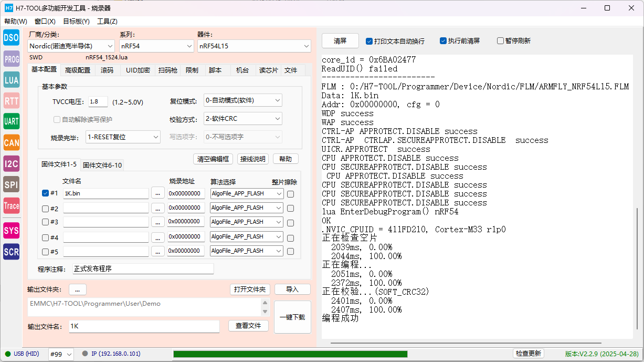The width and height of the screenshot is (644, 362).
Task: Click the Trace sidebar icon
Action: tap(12, 205)
